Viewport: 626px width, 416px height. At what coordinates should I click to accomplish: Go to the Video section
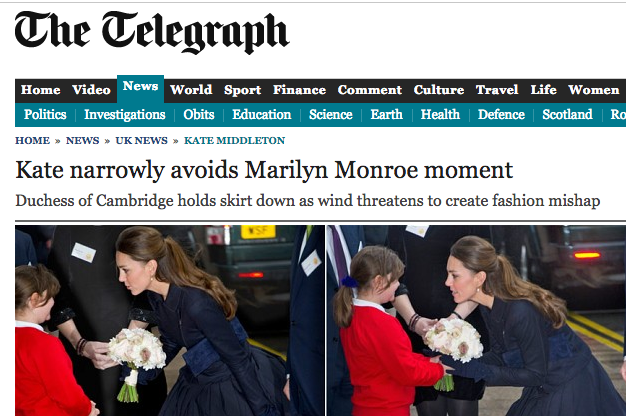91,90
